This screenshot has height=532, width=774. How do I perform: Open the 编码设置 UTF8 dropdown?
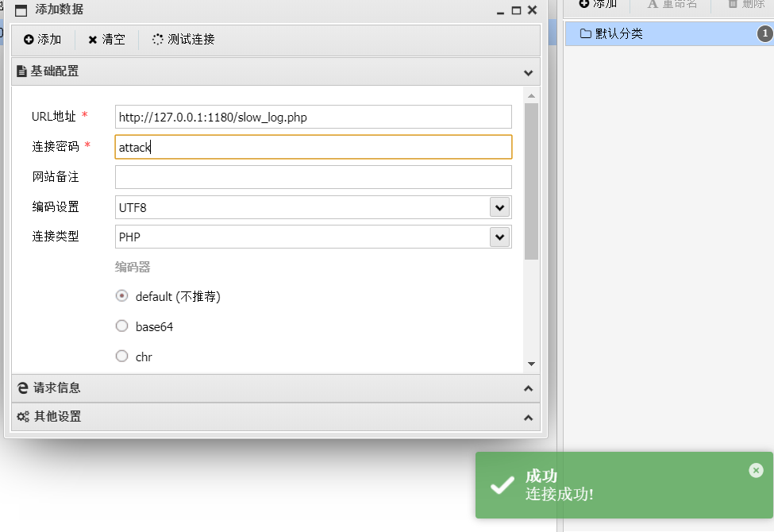point(499,207)
